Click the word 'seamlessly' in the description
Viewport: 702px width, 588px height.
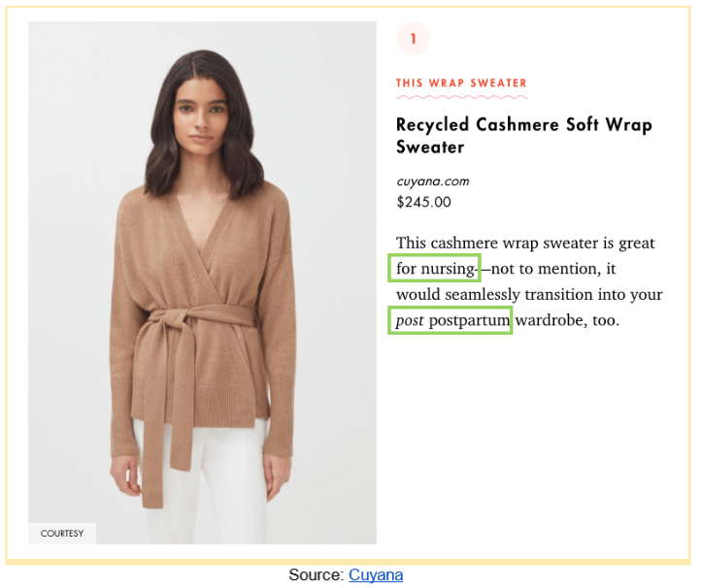pos(483,294)
